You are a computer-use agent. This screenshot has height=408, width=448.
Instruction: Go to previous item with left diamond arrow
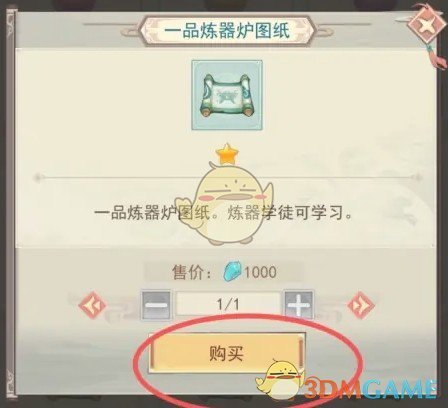pyautogui.click(x=92, y=305)
